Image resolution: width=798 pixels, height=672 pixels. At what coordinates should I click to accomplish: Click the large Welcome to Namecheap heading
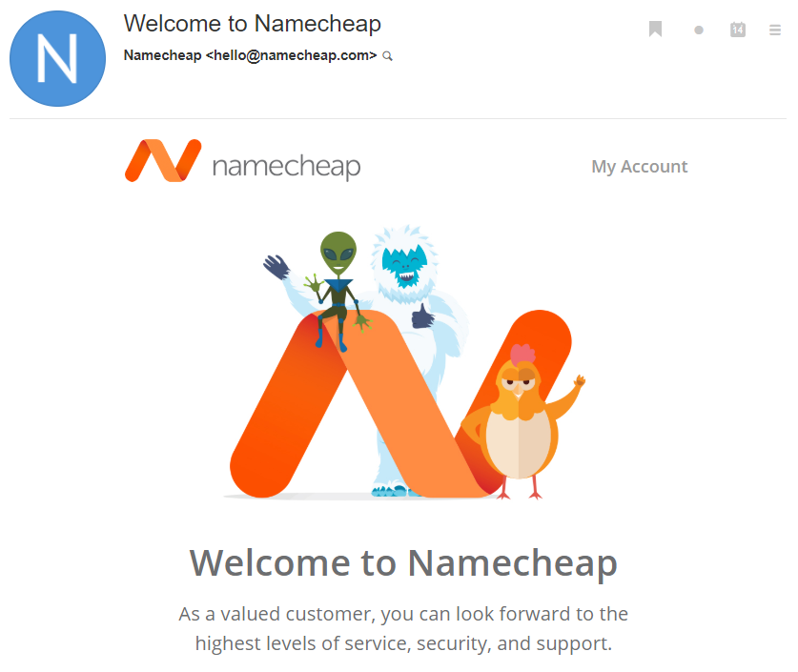point(403,563)
